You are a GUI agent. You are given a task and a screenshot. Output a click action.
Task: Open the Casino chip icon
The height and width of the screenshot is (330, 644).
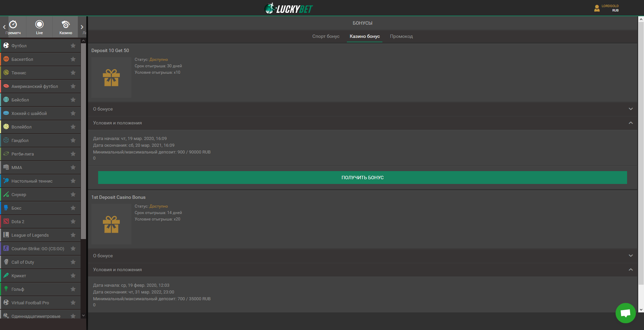tap(66, 24)
